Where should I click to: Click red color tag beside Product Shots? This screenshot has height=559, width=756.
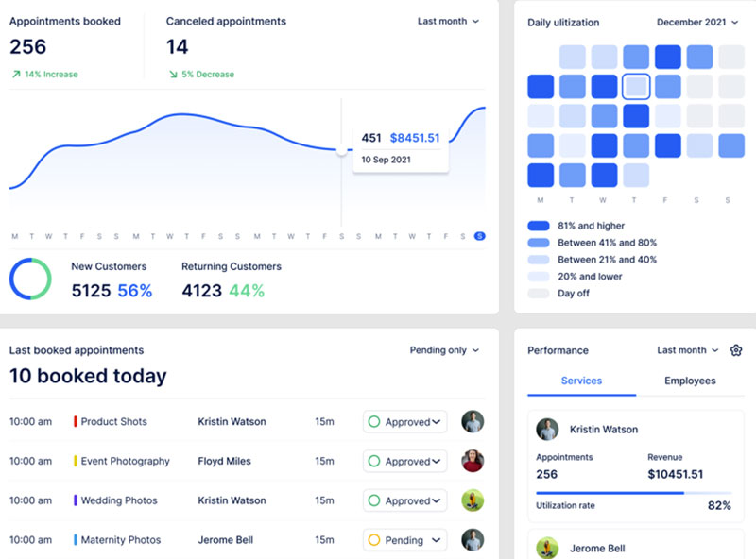tap(76, 422)
